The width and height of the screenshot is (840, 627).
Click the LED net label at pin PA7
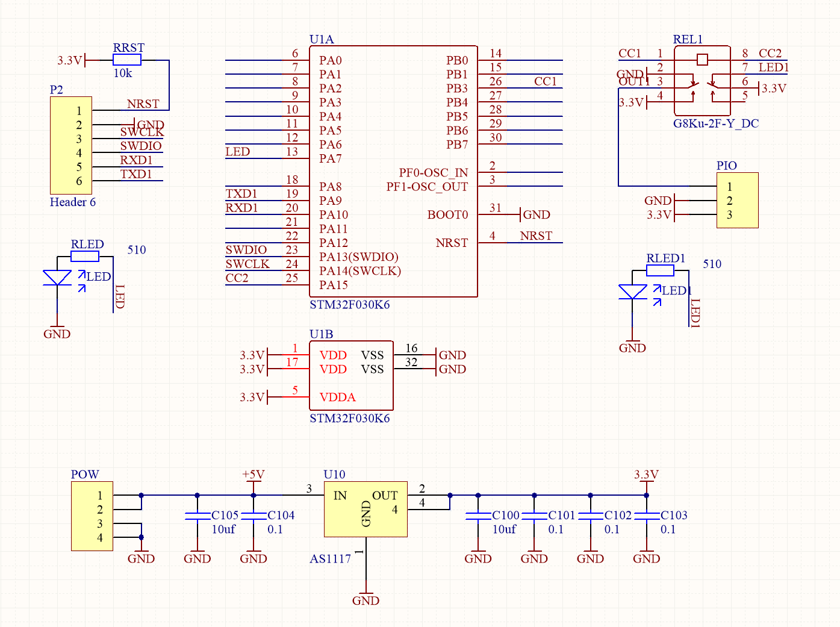237,152
